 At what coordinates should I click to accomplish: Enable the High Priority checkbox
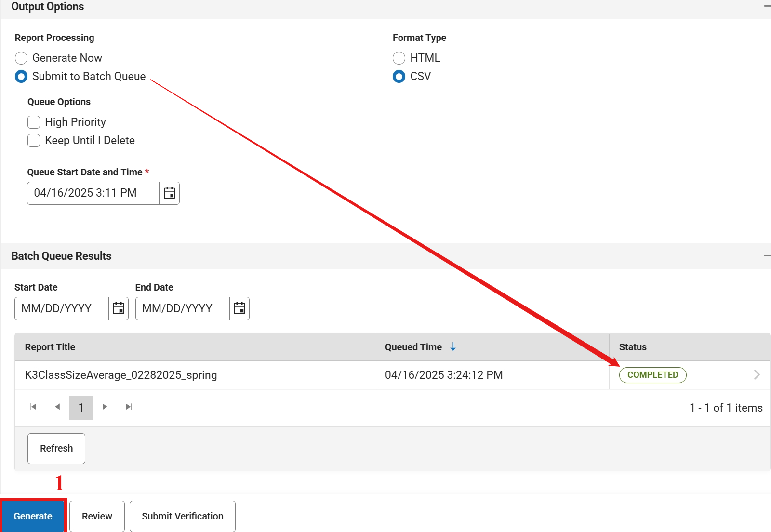[x=34, y=122]
